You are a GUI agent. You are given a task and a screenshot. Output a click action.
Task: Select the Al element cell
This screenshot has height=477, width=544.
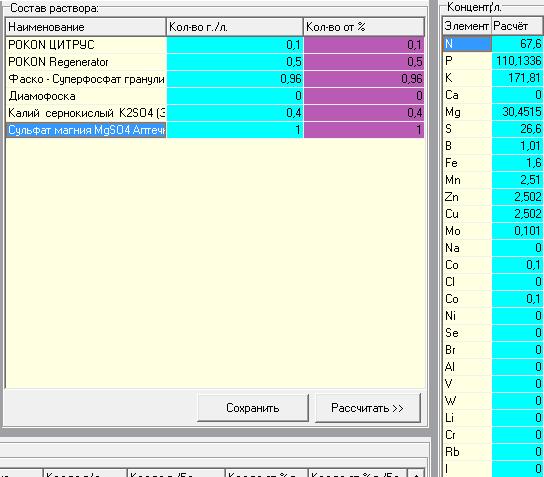pos(467,367)
